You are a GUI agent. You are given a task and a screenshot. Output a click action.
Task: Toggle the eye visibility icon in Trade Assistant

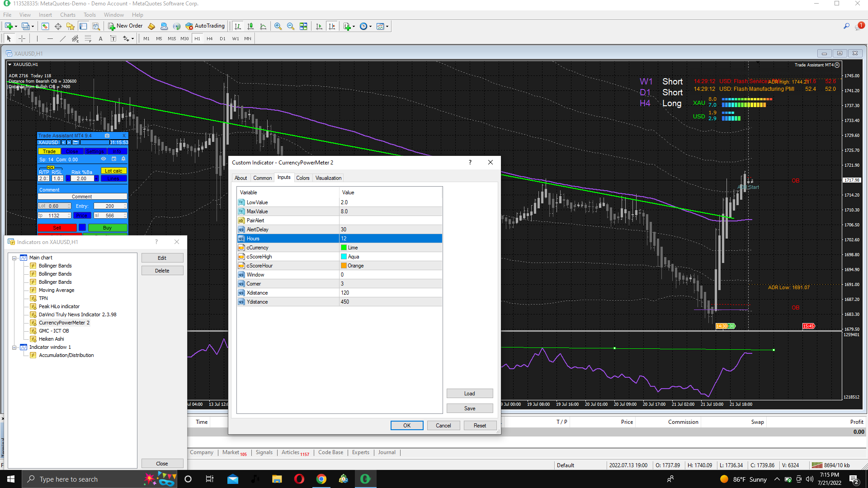point(104,159)
